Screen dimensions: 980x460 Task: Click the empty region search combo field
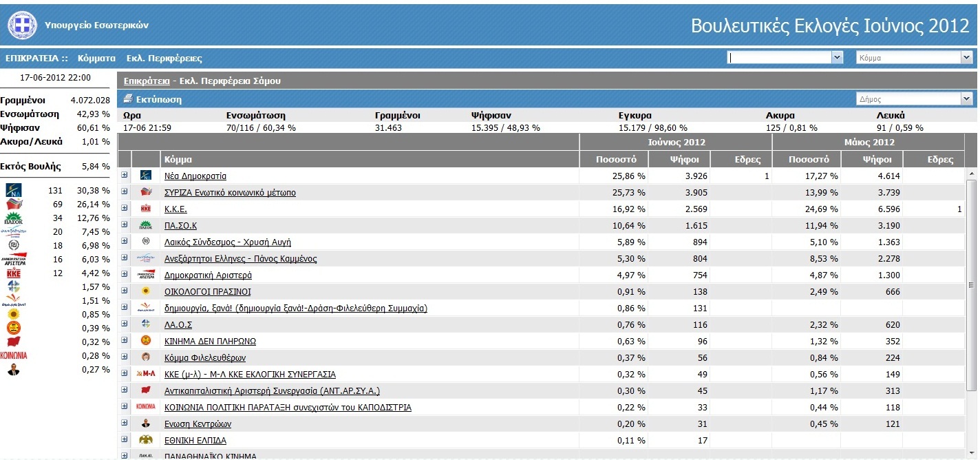point(780,58)
